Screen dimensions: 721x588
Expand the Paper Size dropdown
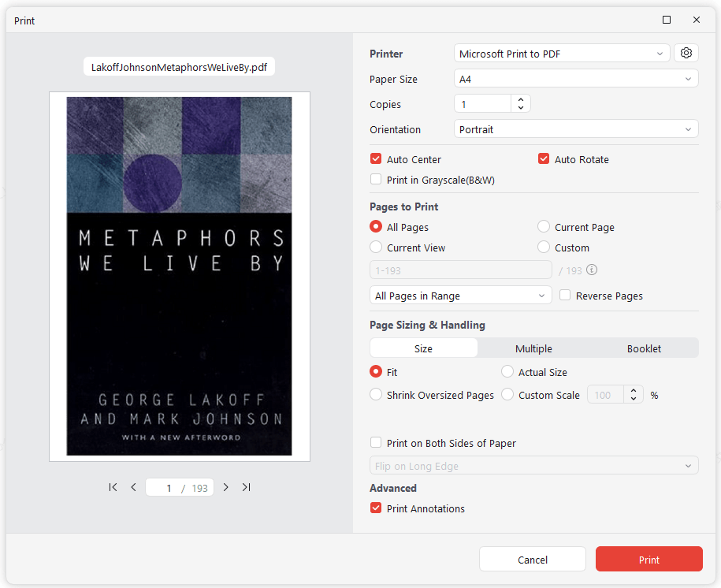(x=576, y=79)
